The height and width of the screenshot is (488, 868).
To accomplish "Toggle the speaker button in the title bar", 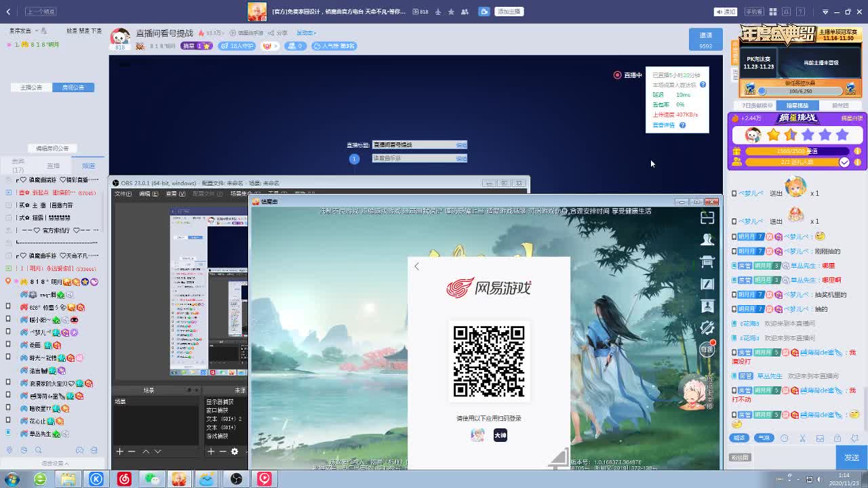I will point(726,12).
